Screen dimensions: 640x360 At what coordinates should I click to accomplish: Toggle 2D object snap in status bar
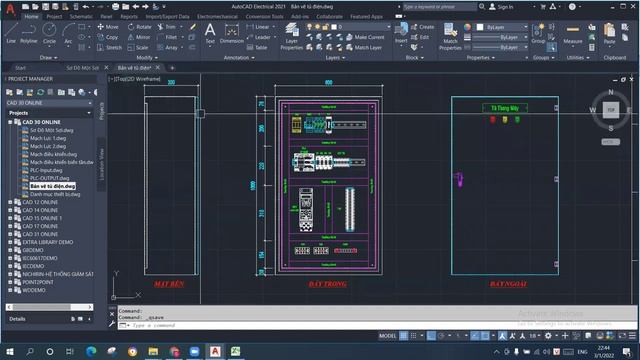(485, 336)
